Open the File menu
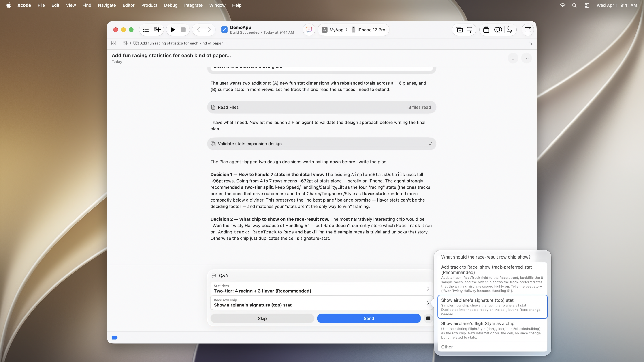The image size is (644, 362). tap(41, 5)
